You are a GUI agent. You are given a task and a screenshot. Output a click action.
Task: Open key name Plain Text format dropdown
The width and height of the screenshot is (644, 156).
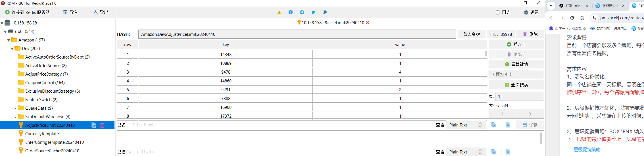click(466, 125)
